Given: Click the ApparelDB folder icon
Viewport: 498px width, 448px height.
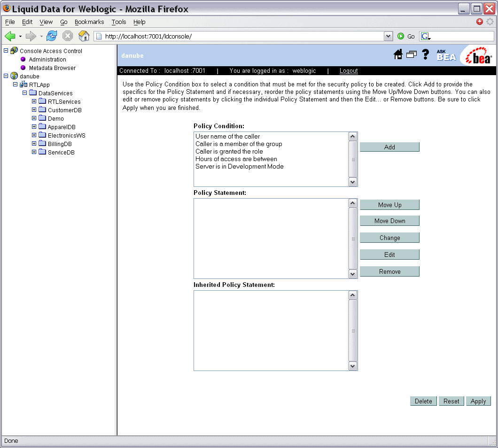Looking at the screenshot, I should 43,126.
